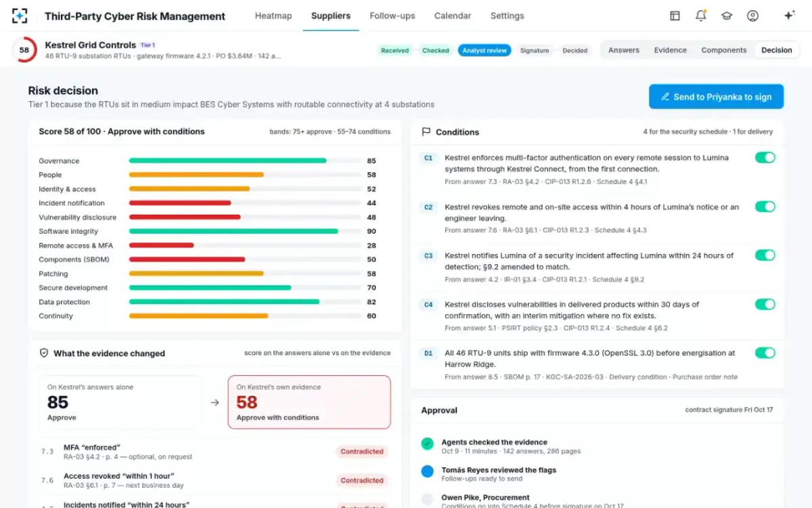
Task: Click the Secure development score value 70
Action: pos(371,288)
